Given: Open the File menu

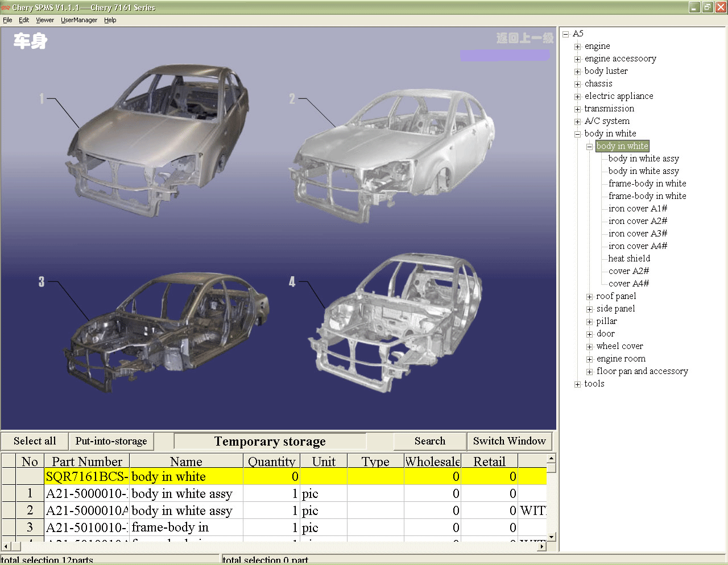Looking at the screenshot, I should pyautogui.click(x=7, y=20).
